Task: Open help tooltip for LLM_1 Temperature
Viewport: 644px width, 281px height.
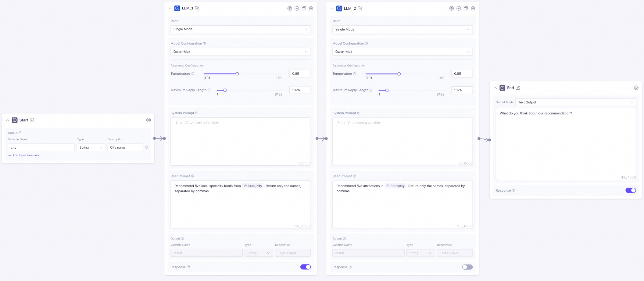Action: 193,74
